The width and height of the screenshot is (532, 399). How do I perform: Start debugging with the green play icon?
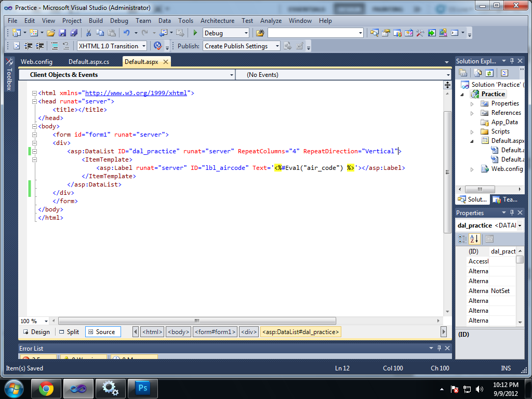tap(195, 33)
